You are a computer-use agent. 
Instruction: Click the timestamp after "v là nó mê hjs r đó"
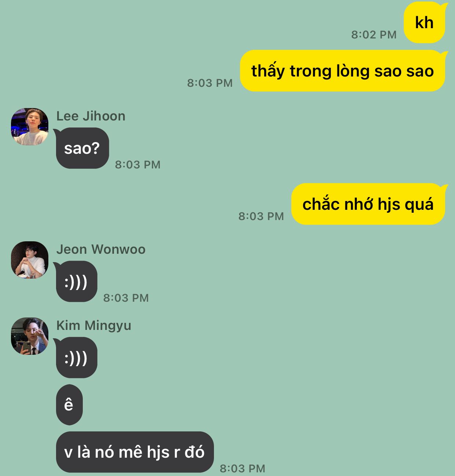pos(243,469)
